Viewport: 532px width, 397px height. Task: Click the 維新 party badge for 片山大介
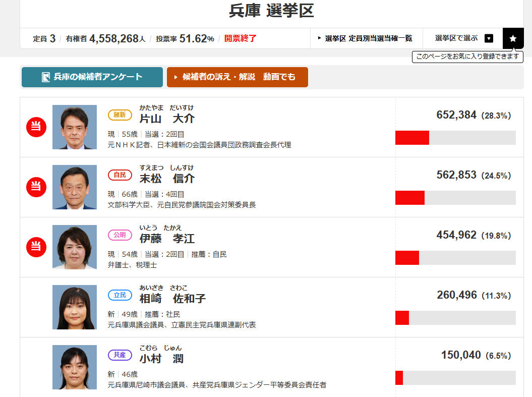(120, 115)
